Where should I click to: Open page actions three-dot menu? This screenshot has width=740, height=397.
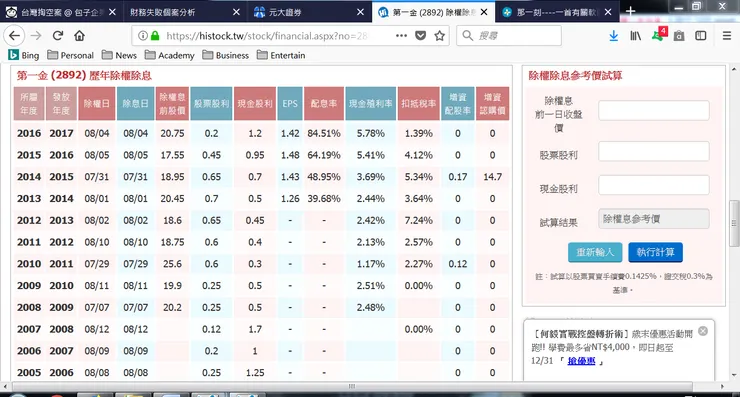click(401, 35)
